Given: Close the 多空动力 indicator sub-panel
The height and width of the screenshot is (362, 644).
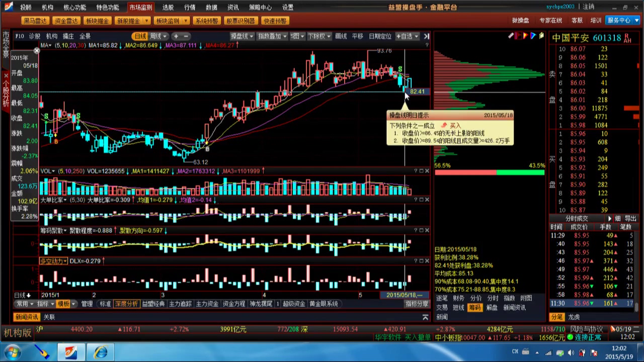Looking at the screenshot, I should [x=427, y=261].
